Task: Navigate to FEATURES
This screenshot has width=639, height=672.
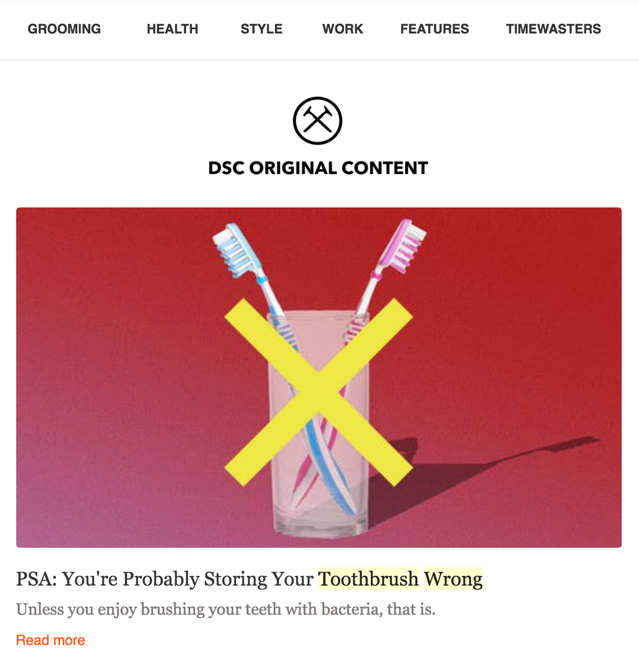Action: 435,29
